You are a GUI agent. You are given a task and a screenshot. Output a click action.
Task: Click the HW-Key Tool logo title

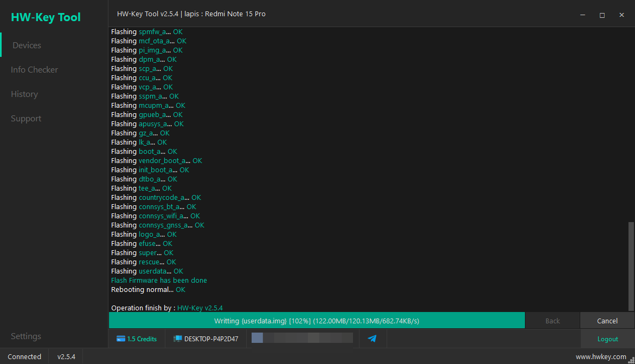[46, 17]
